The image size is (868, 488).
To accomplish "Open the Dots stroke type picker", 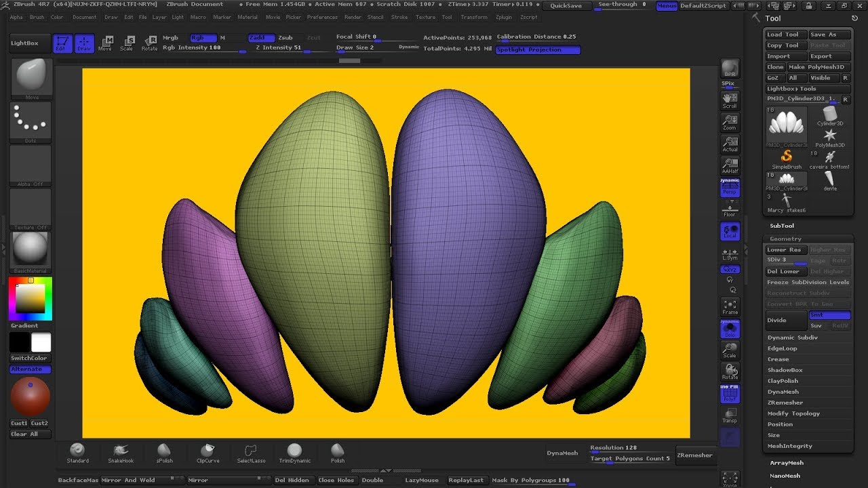I will pos(31,122).
